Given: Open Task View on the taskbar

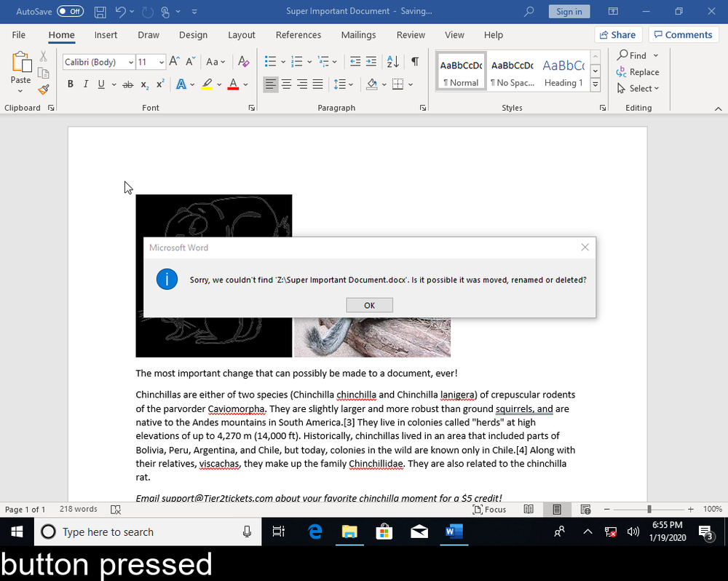Looking at the screenshot, I should (x=279, y=531).
